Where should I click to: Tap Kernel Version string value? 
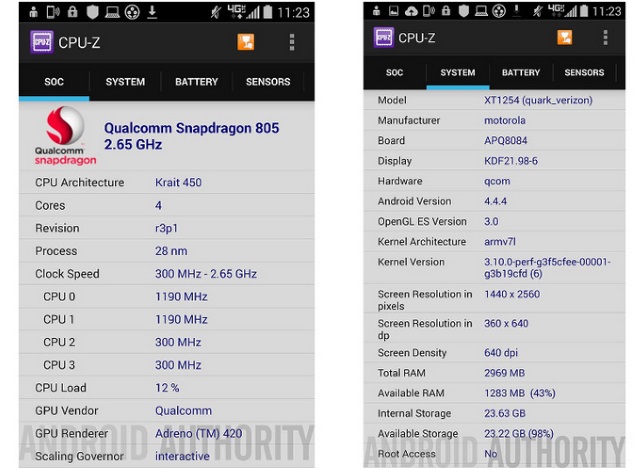[547, 268]
